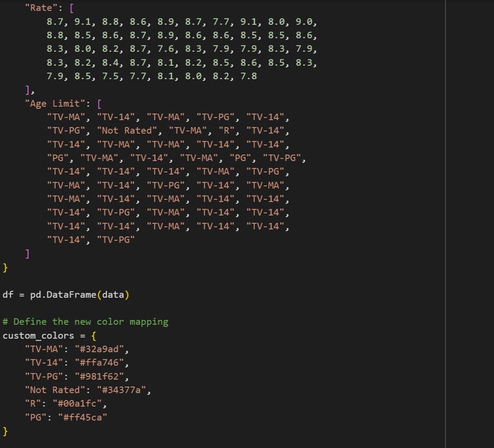The image size is (494, 448).
Task: Click the closing bracket of Age Limit list
Action: pyautogui.click(x=27, y=254)
